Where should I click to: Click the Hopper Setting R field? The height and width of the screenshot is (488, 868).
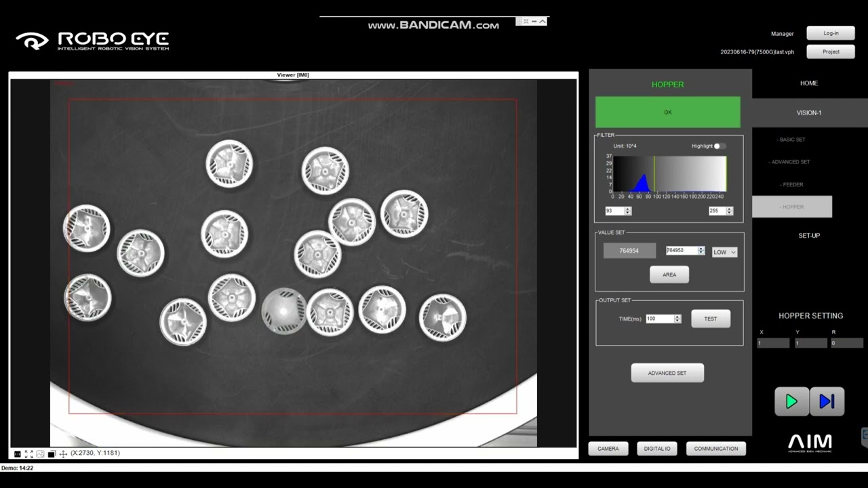846,343
